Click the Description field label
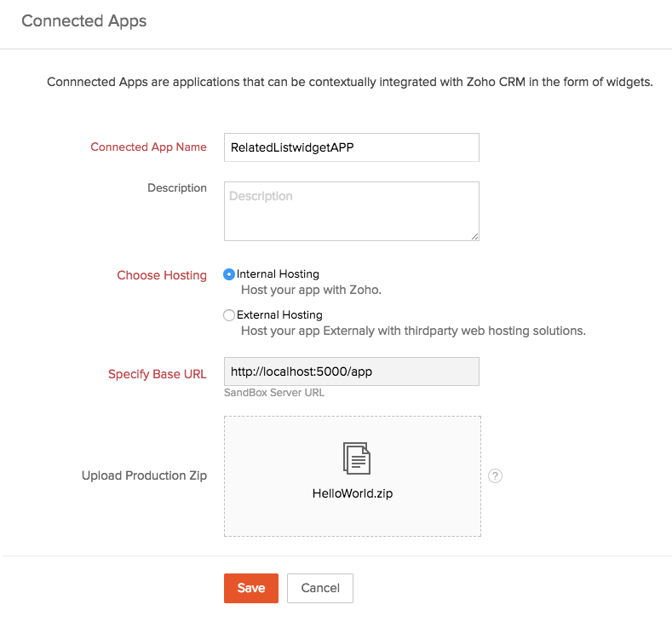Viewport: 672px width, 622px height. pos(176,188)
